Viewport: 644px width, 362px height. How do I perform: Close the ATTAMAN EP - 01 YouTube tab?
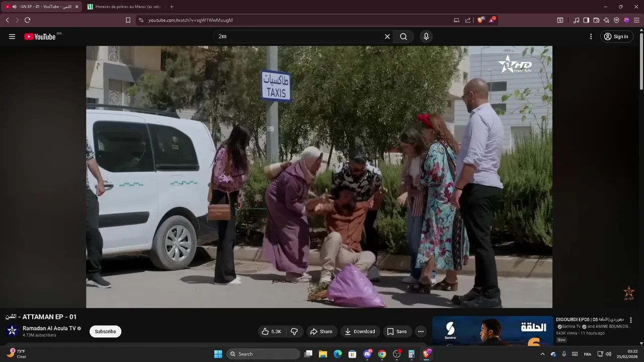[76, 7]
